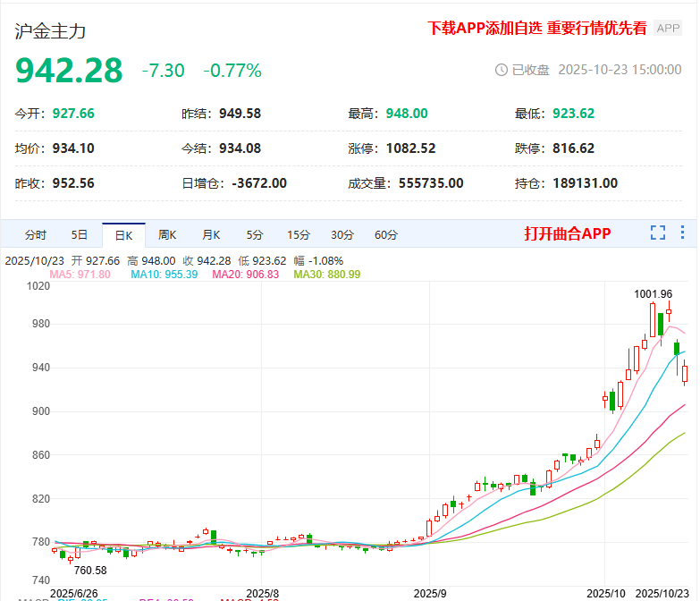The image size is (700, 601).
Task: Show the 5分 minute chart
Action: tap(255, 235)
